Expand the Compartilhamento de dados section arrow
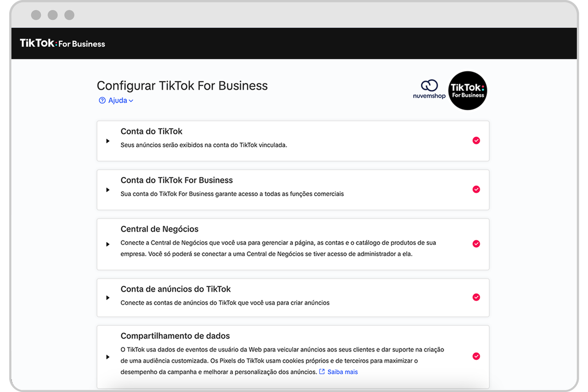The width and height of the screenshot is (588, 392). [x=108, y=357]
